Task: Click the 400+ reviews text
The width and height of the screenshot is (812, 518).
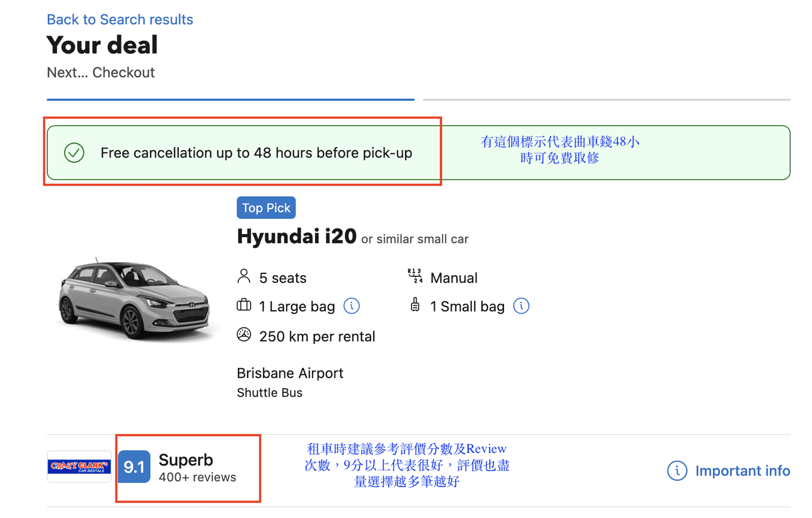Action: [198, 477]
